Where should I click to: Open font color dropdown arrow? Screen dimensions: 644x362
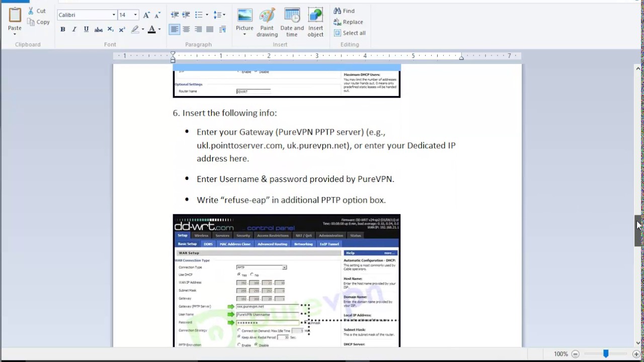click(159, 30)
